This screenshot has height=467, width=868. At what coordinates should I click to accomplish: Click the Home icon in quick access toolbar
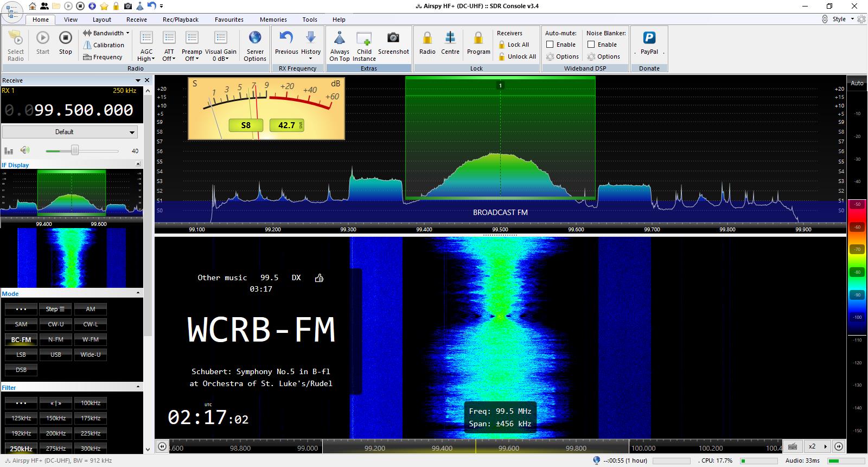[33, 6]
